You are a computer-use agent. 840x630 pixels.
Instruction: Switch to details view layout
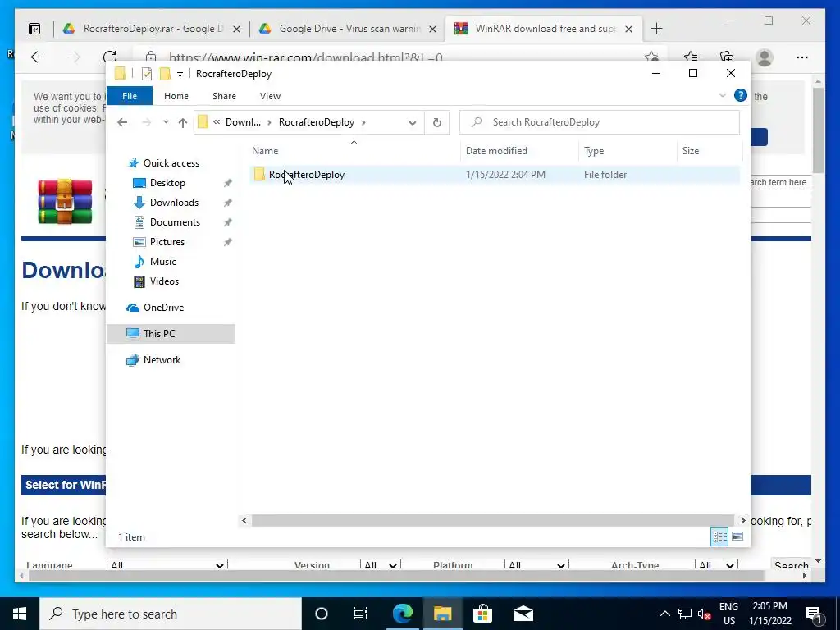pyautogui.click(x=719, y=536)
